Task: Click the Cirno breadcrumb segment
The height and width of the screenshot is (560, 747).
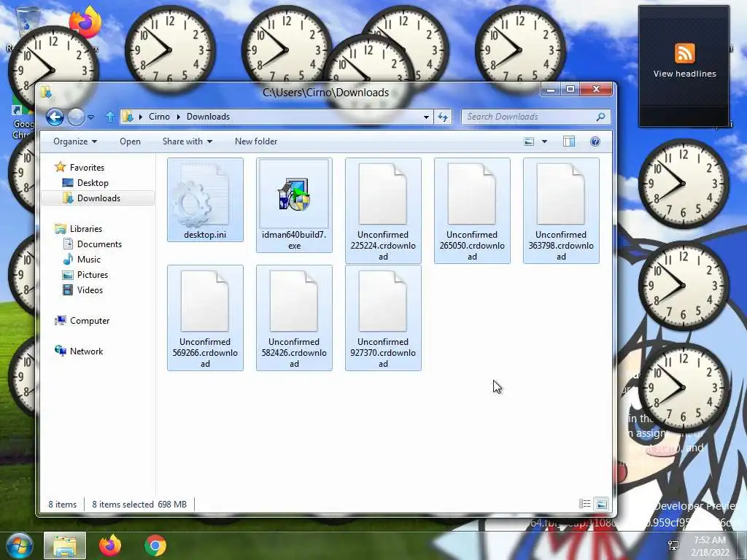Action: click(x=159, y=117)
